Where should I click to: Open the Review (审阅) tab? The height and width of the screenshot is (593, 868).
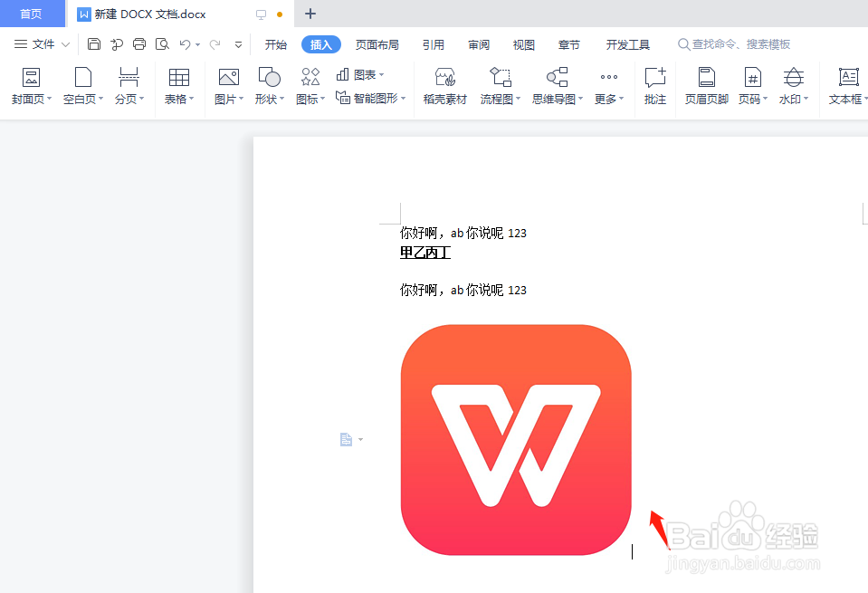[479, 44]
